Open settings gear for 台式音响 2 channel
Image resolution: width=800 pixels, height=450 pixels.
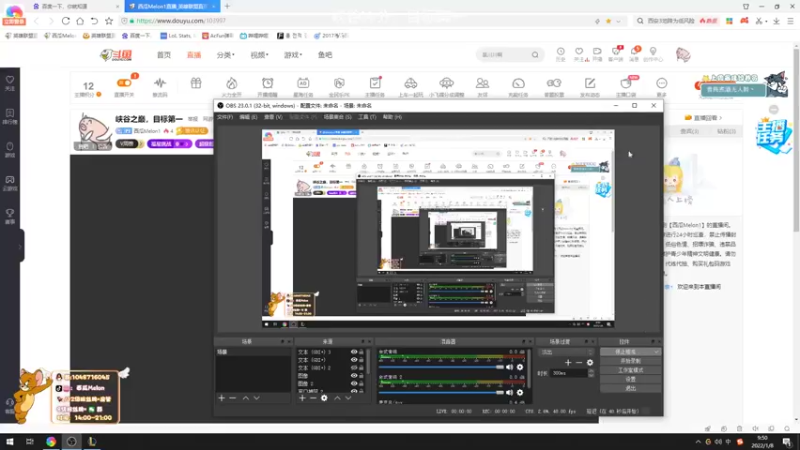(x=520, y=392)
